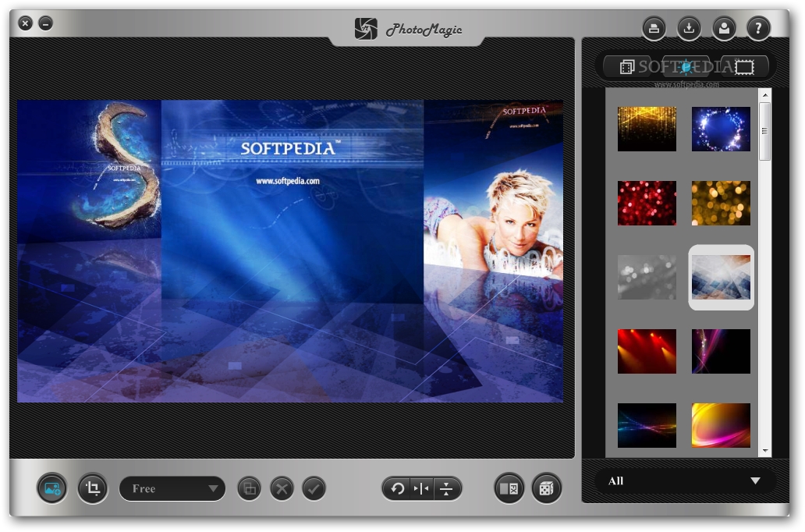Open the Free aspect ratio dropdown
Screen dimensions: 805x532
pos(172,489)
